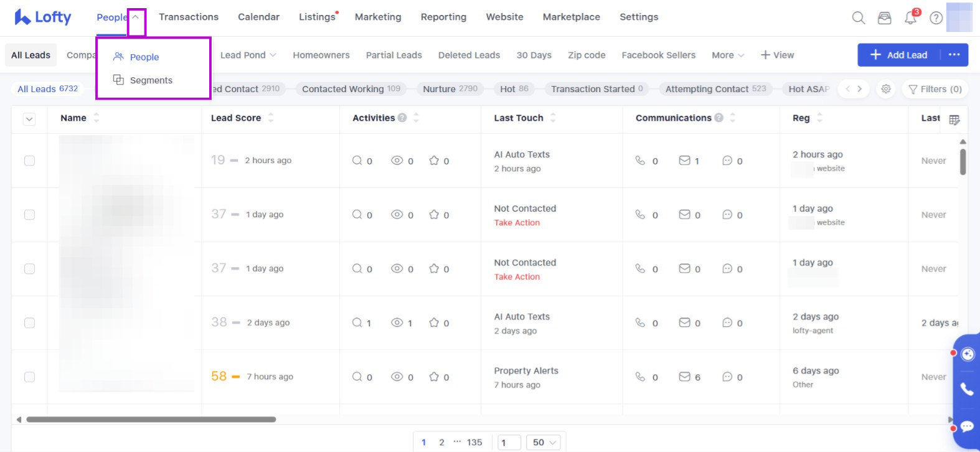The image size is (980, 452).
Task: Click the search magnifier icon in header
Action: pos(859,18)
